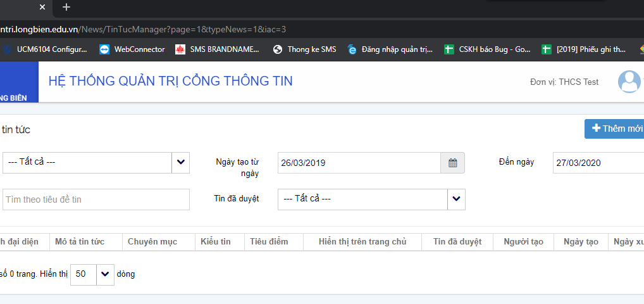The height and width of the screenshot is (304, 644).
Task: Click the Tìm theo tiêu đề tin search field
Action: (96, 199)
